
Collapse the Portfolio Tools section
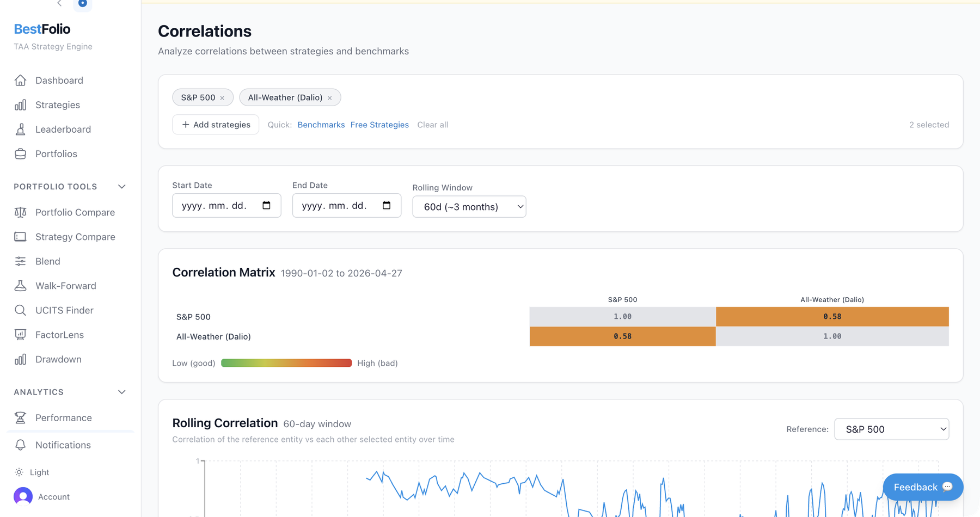tap(122, 187)
